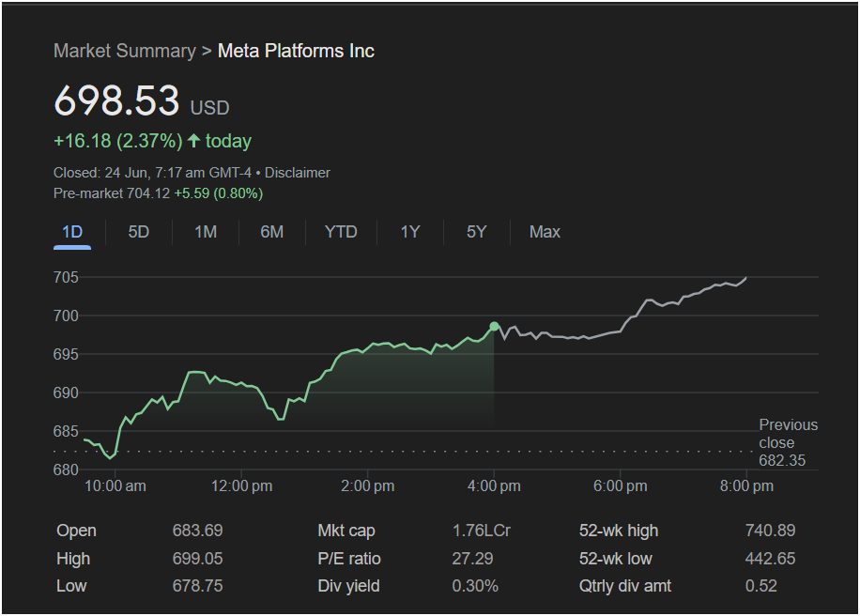The height and width of the screenshot is (616, 860).
Task: Click the +16.18 (2.37%) today change
Action: tap(152, 141)
